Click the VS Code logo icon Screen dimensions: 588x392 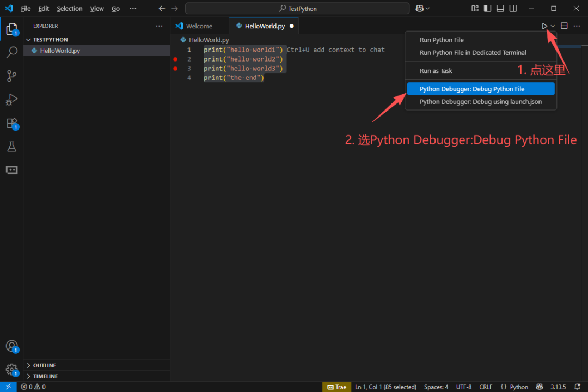point(9,8)
